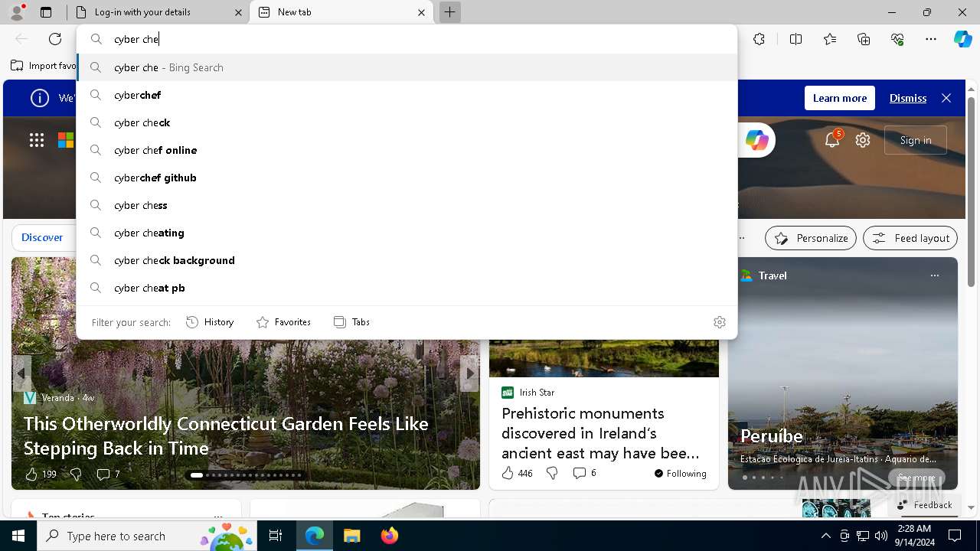Dislike the Connecticut Garden article
Screen dimensions: 980x551
click(76, 474)
